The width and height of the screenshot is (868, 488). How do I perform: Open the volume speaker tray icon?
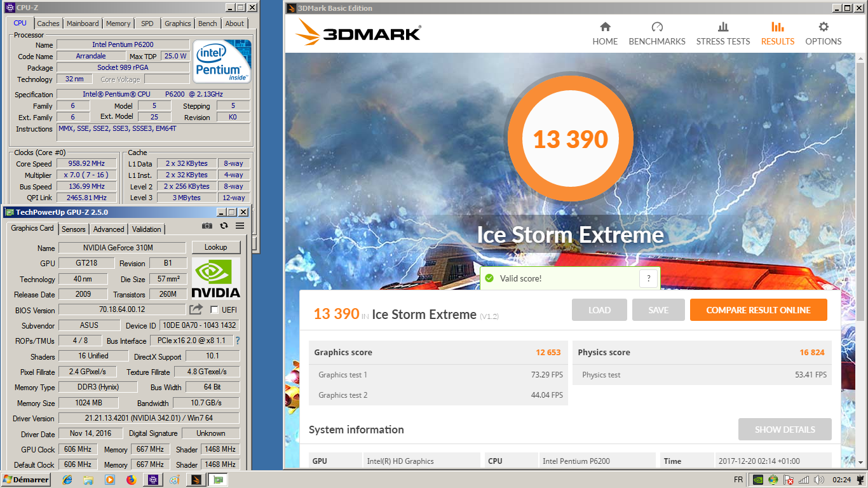[x=819, y=480]
